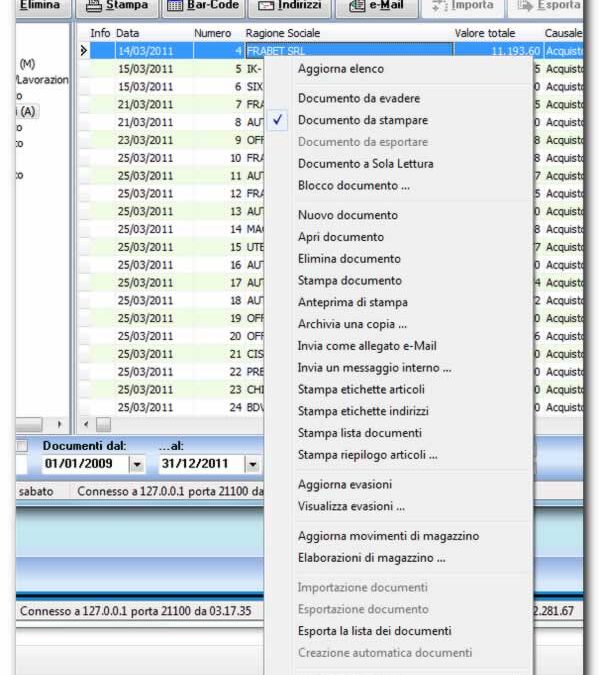Enable Documento a Sola Lettura option
The image size is (600, 675).
click(x=365, y=163)
